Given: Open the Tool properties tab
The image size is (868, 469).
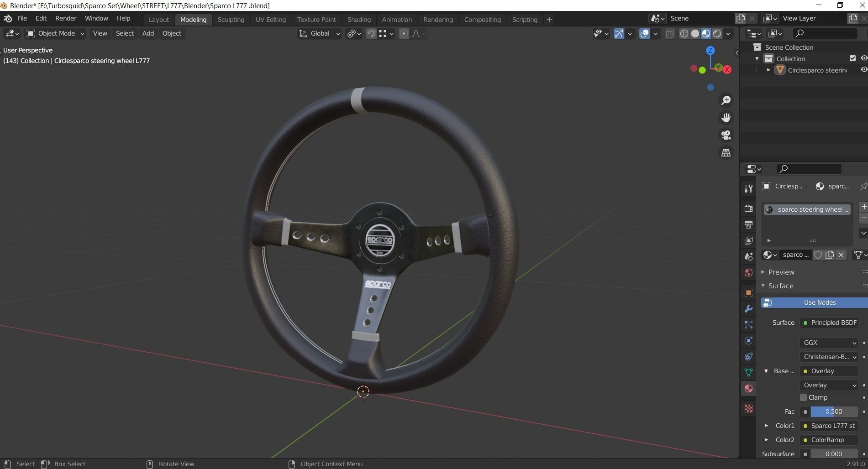Looking at the screenshot, I should 748,188.
